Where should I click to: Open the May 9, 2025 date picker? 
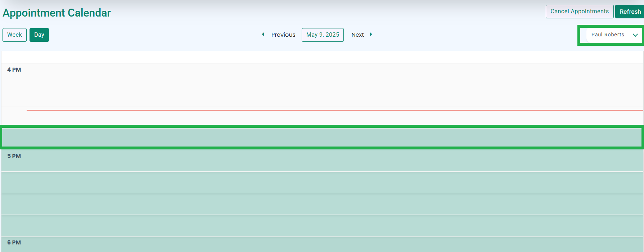coord(323,35)
